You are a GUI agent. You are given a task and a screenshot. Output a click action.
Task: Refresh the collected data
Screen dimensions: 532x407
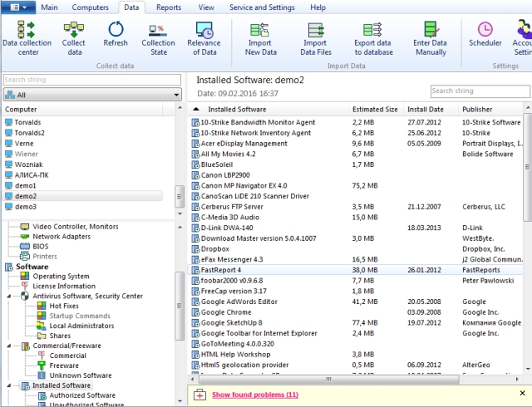(x=116, y=38)
